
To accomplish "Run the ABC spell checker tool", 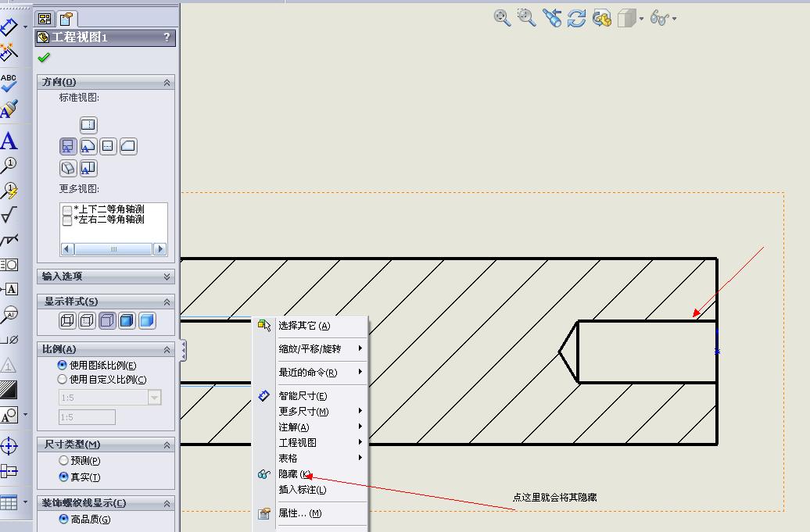I will pyautogui.click(x=9, y=83).
